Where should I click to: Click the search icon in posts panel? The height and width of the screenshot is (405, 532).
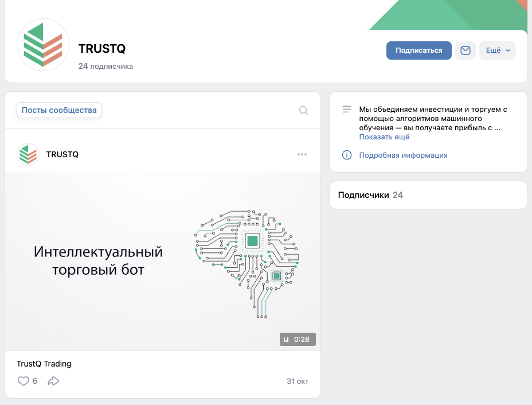[303, 110]
